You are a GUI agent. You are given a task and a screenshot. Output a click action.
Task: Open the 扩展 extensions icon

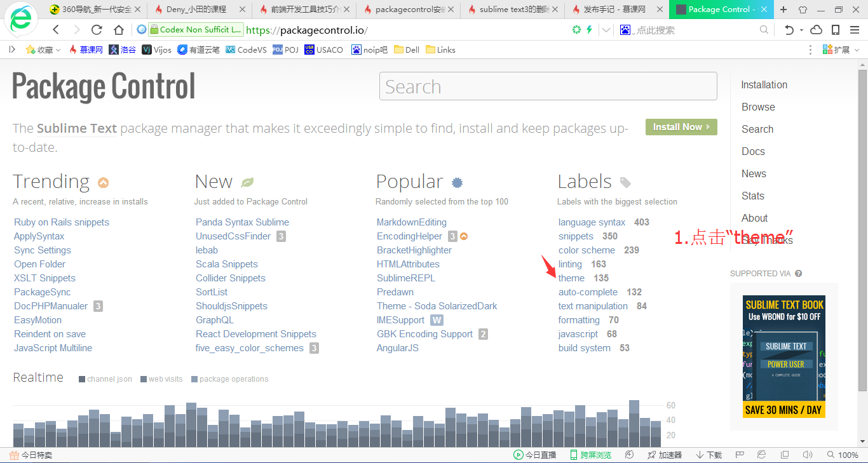pyautogui.click(x=827, y=50)
